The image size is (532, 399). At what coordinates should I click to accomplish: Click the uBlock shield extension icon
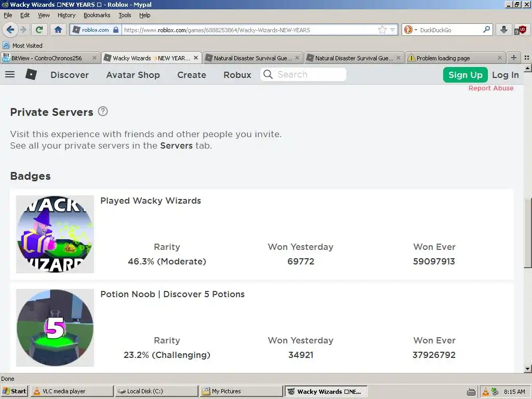(x=521, y=30)
